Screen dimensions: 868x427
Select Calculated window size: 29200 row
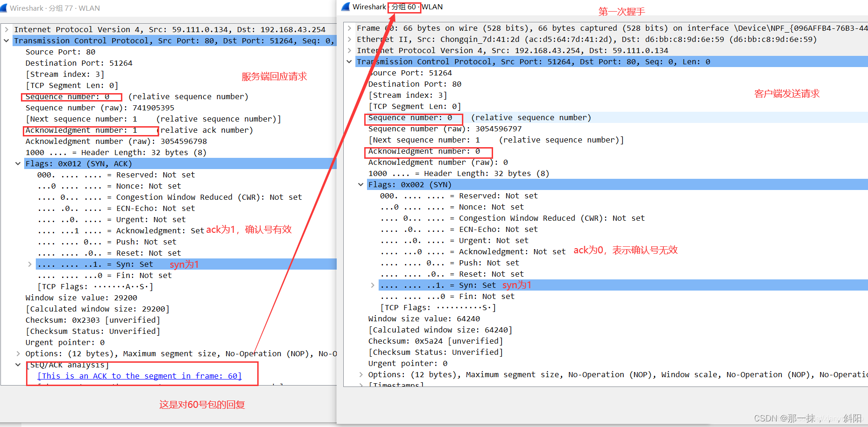click(98, 309)
